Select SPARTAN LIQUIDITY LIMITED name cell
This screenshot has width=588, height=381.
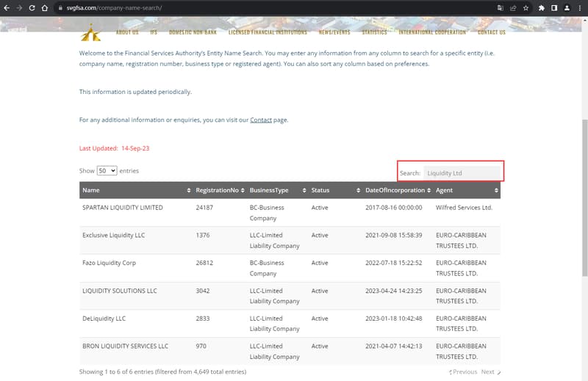pos(123,208)
